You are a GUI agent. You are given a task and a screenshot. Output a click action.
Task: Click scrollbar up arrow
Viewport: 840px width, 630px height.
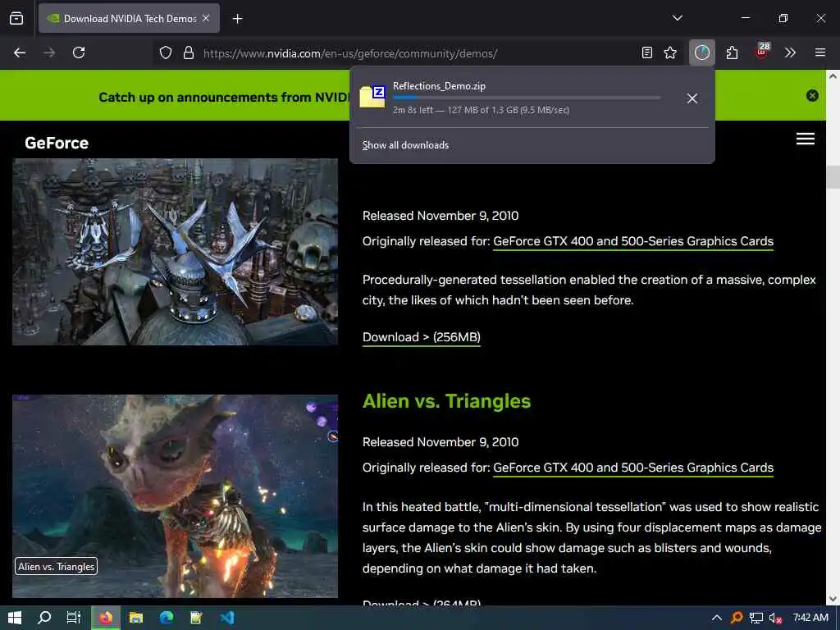[x=833, y=76]
